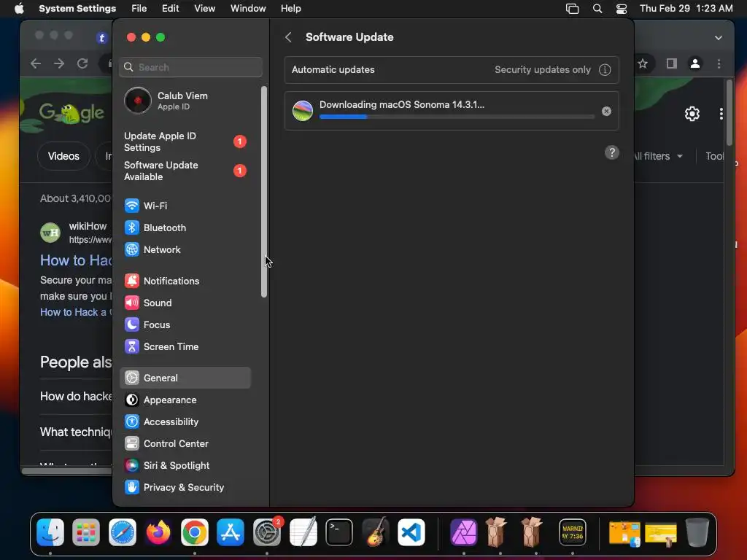Open the Chrome profile menu
This screenshot has height=560, width=747.
[x=695, y=63]
